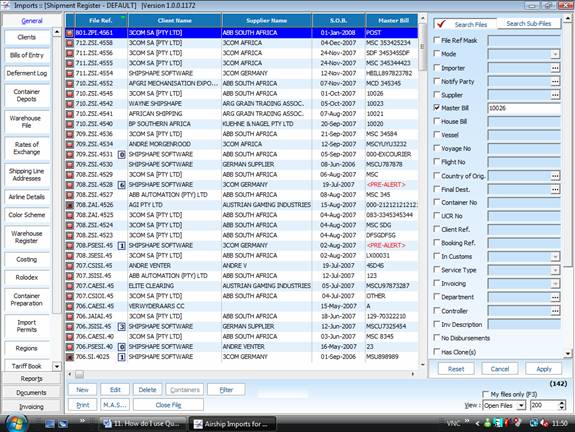The width and height of the screenshot is (575, 432).
Task: Enable the No Disbursements checkbox
Action: (436, 337)
